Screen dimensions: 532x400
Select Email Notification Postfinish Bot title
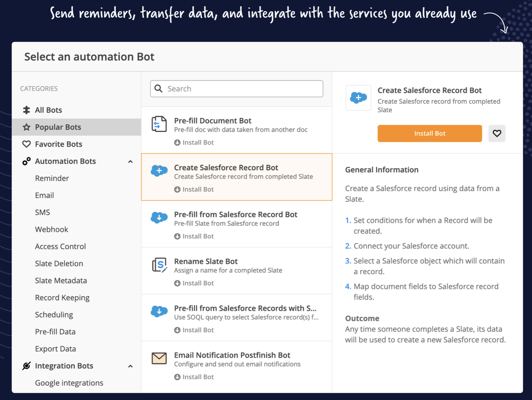(232, 355)
